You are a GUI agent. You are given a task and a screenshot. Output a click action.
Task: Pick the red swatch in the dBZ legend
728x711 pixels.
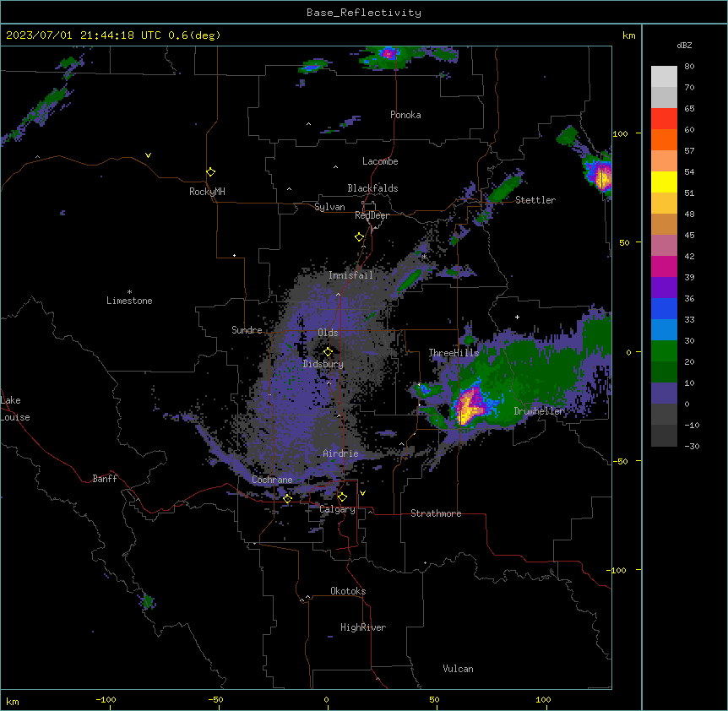[664, 119]
